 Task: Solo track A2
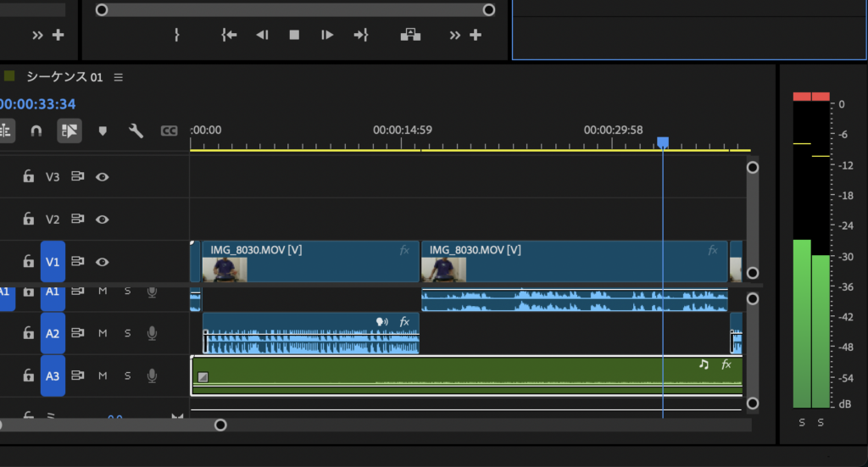point(127,333)
